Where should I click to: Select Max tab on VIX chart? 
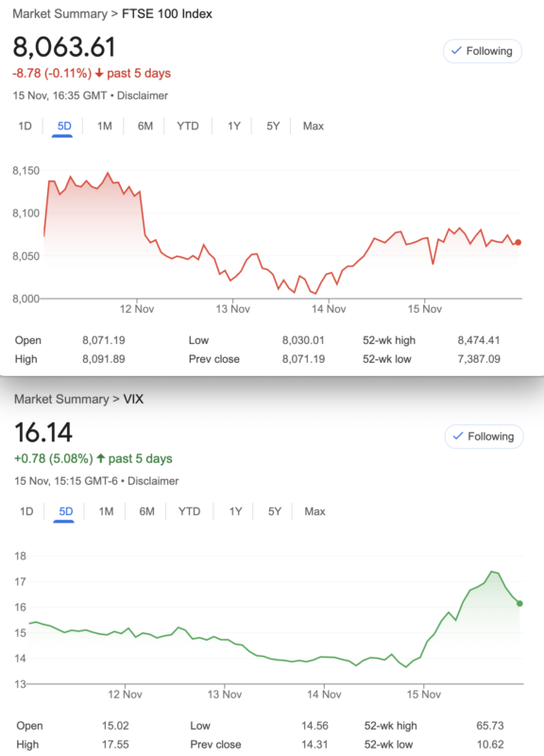(x=314, y=511)
